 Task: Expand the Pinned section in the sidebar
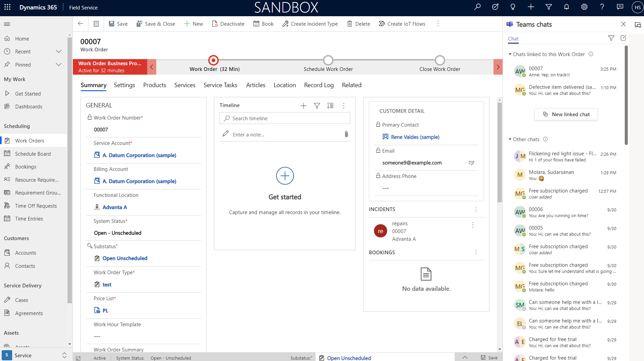point(59,65)
